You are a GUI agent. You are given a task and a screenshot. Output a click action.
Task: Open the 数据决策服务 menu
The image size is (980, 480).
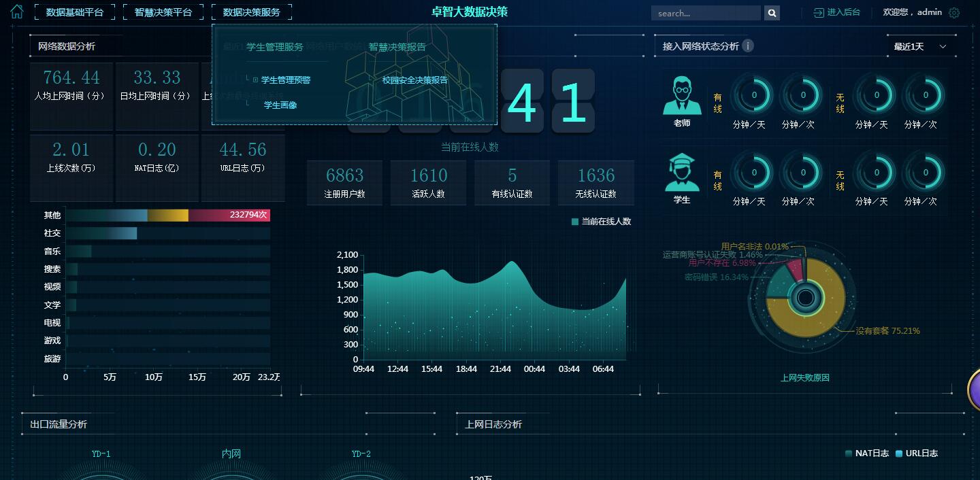pyautogui.click(x=251, y=12)
